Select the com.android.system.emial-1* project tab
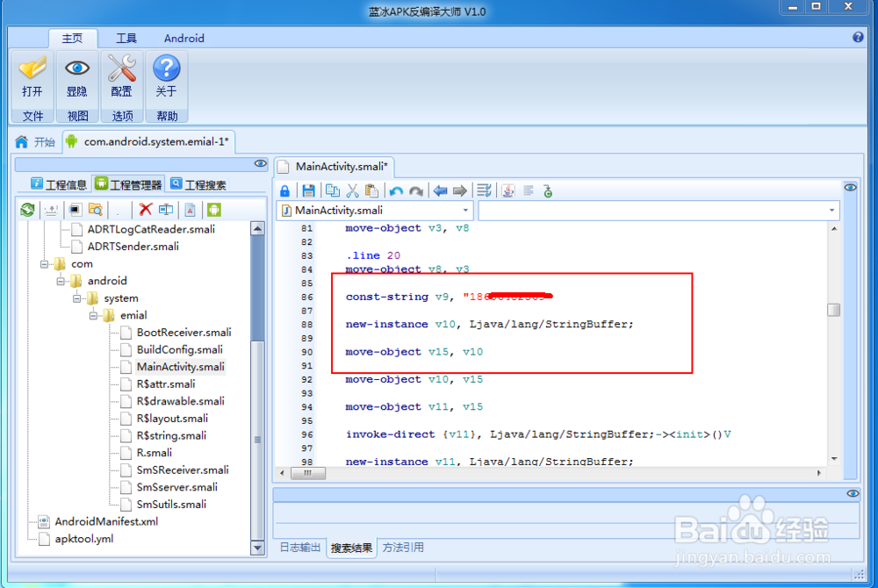Viewport: 878px width, 588px height. pyautogui.click(x=148, y=141)
